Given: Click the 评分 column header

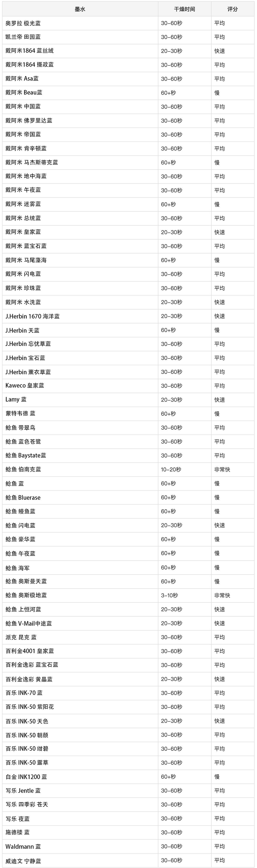Looking at the screenshot, I should click(x=232, y=9).
